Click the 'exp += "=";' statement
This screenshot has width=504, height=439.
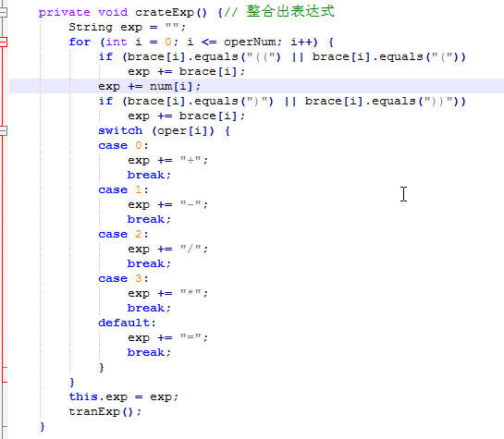167,337
